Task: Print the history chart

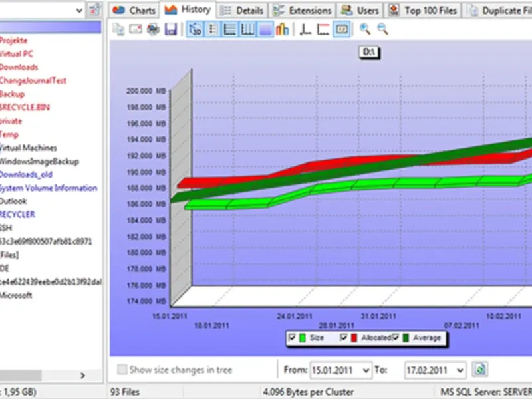Action: point(154,29)
